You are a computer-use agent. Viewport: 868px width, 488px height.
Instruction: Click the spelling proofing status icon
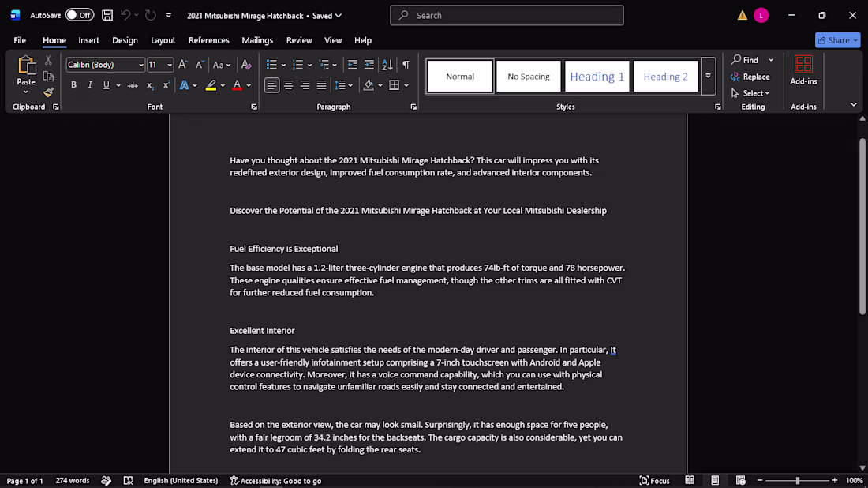(x=128, y=481)
